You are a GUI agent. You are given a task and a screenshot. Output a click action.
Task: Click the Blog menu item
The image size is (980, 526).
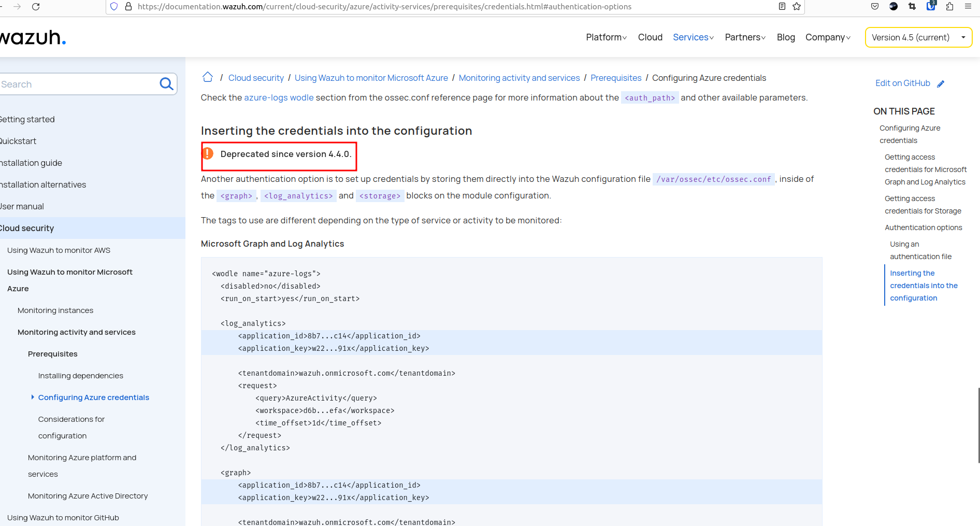[x=786, y=37]
